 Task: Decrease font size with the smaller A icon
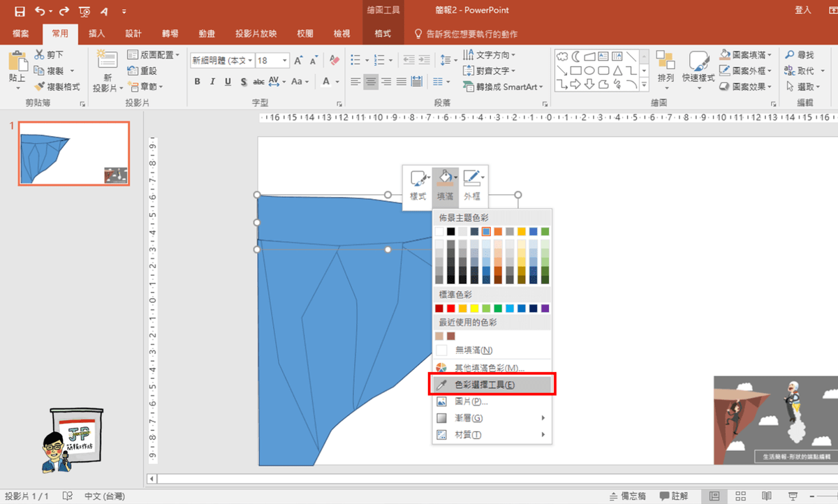[x=315, y=61]
